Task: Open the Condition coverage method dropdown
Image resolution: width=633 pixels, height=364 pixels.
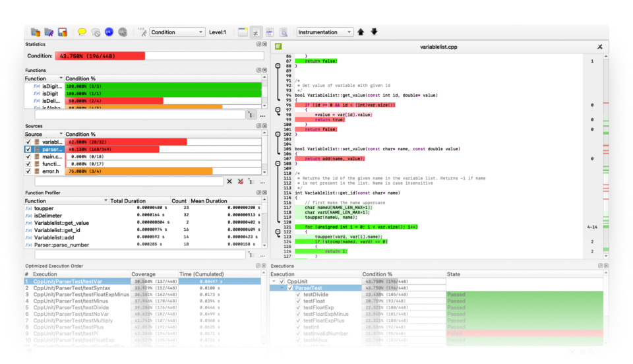Action: (x=177, y=32)
